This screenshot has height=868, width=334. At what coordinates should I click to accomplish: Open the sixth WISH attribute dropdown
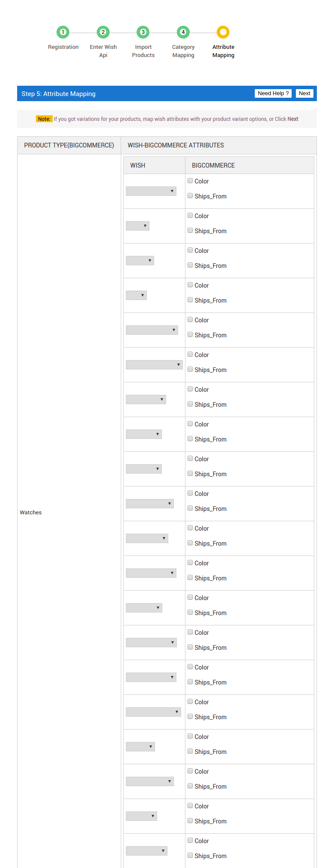point(154,365)
